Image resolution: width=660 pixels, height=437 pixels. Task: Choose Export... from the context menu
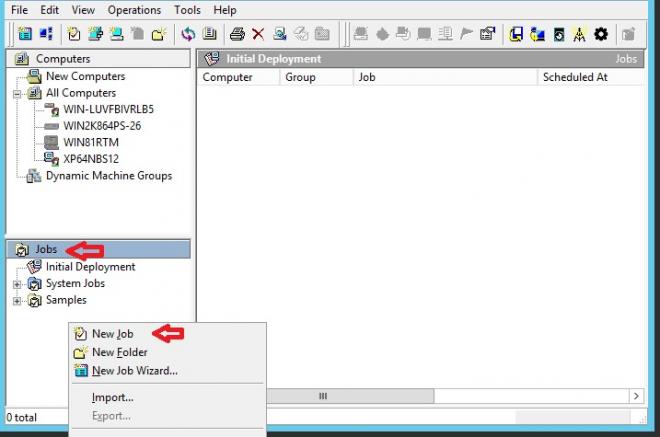click(x=168, y=416)
